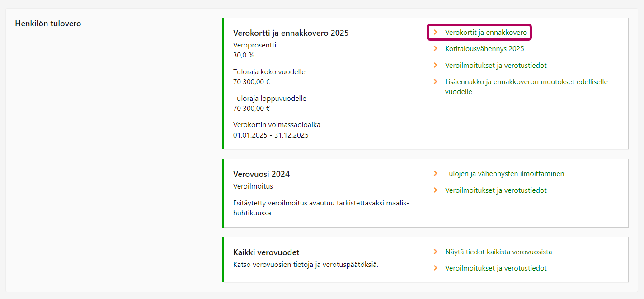644x299 pixels.
Task: Open the Kotitalousvähennys 2025 link
Action: (x=484, y=49)
